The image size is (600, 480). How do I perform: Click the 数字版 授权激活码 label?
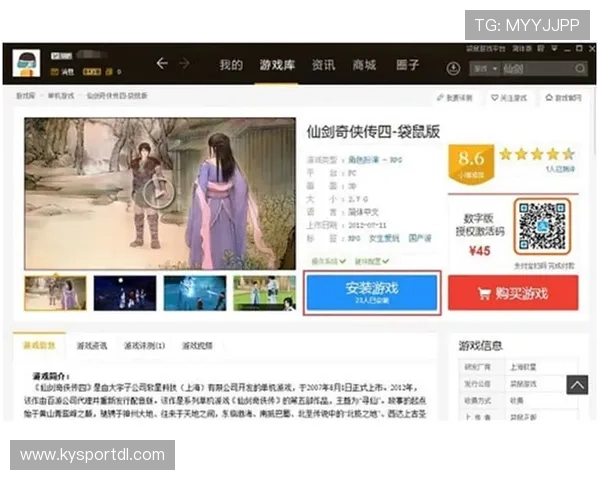[x=480, y=225]
